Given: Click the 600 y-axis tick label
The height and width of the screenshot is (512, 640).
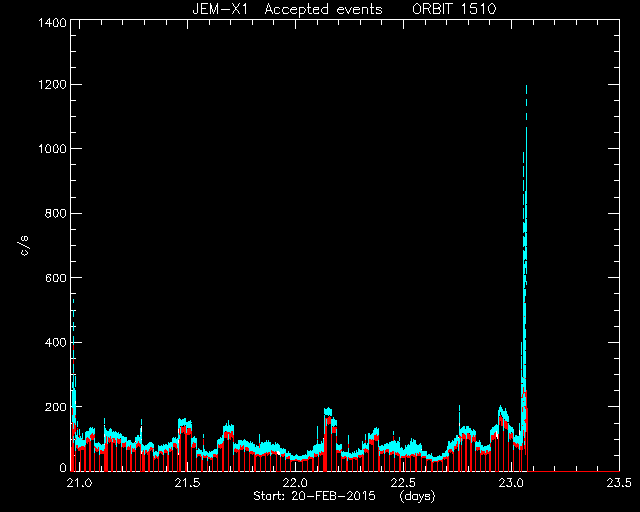Looking at the screenshot, I should (x=55, y=278).
